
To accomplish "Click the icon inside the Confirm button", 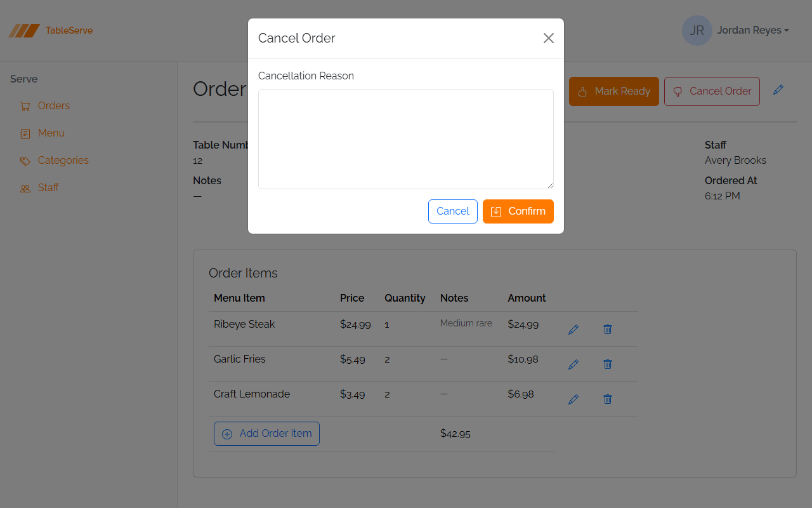I will [496, 212].
